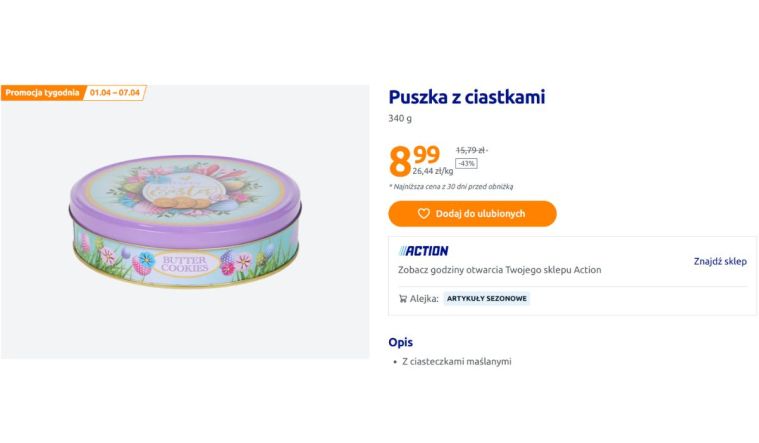Click the 340 g weight label
759x443 pixels.
point(400,119)
